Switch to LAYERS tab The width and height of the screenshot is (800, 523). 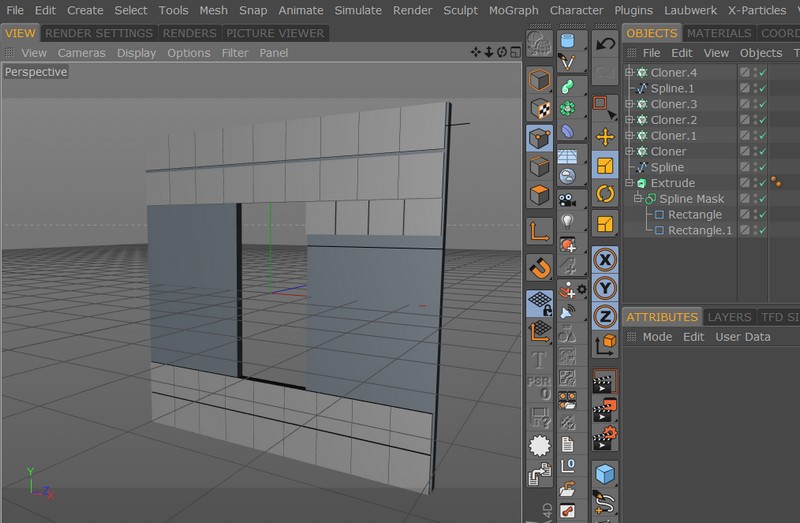729,317
